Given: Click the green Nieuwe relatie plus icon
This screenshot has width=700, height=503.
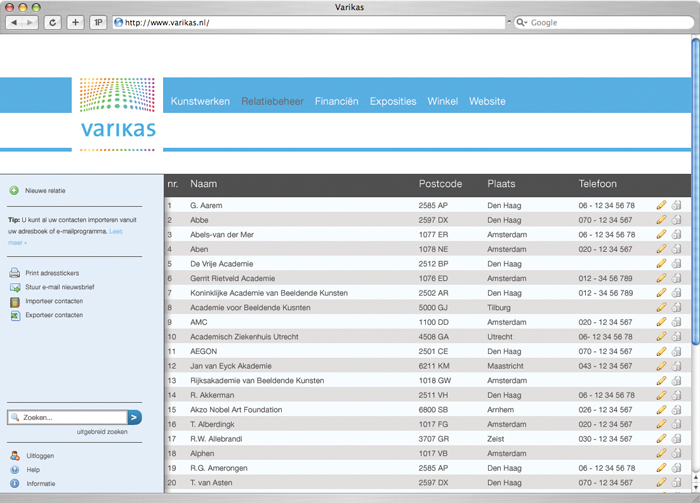Looking at the screenshot, I should pyautogui.click(x=14, y=190).
